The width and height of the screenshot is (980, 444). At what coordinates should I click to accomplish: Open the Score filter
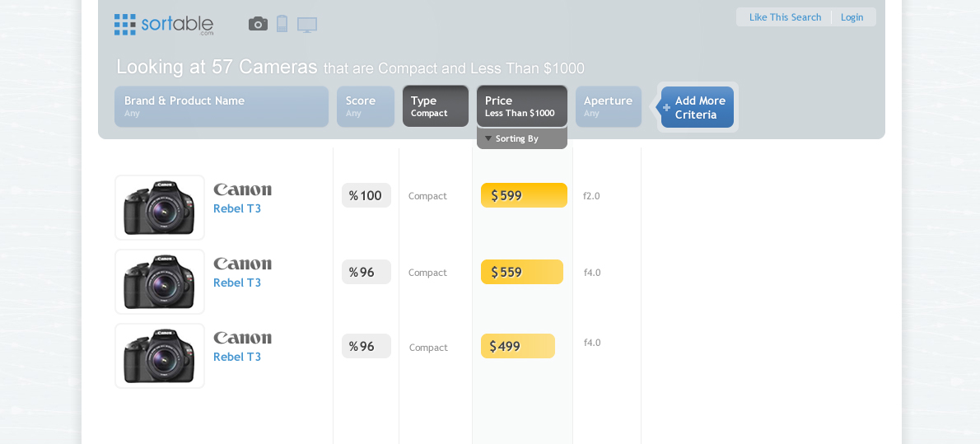pos(366,106)
